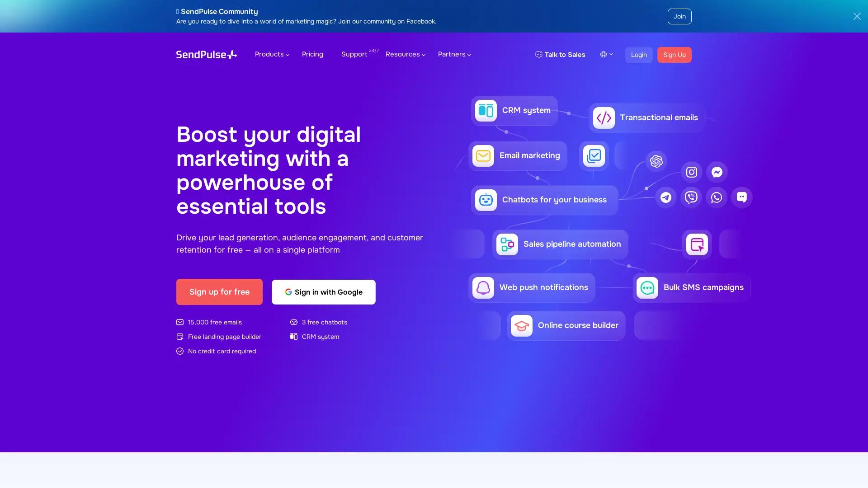Click the Viber messenger icon
The width and height of the screenshot is (868, 488).
[x=691, y=197]
